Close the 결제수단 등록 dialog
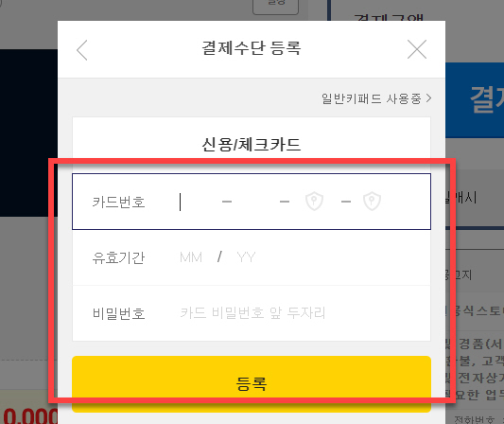This screenshot has width=504, height=424. click(x=417, y=49)
